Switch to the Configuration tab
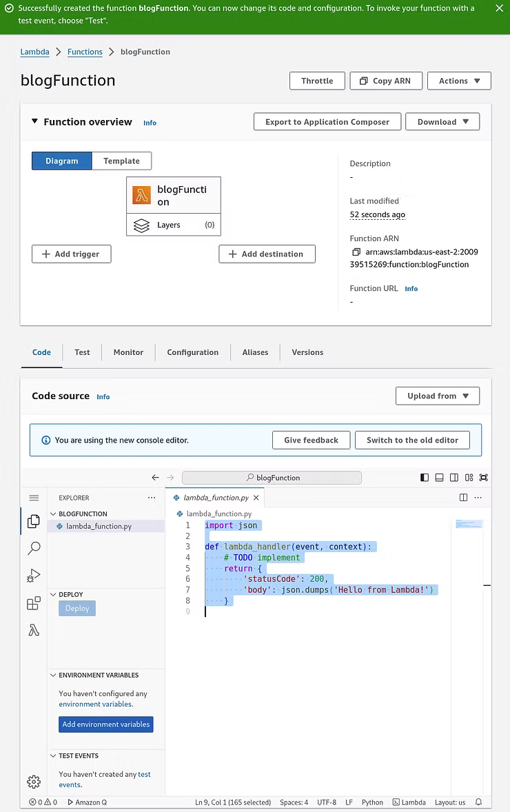This screenshot has width=510, height=812. pos(192,352)
